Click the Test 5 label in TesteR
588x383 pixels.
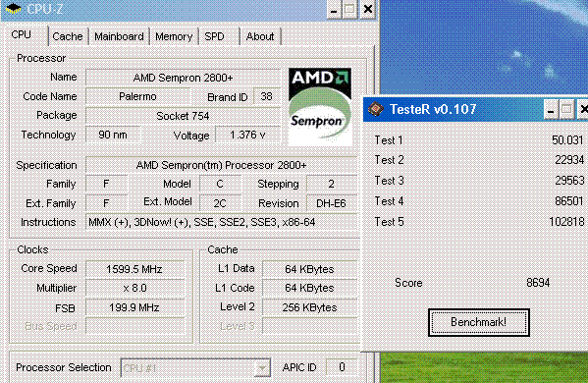389,222
